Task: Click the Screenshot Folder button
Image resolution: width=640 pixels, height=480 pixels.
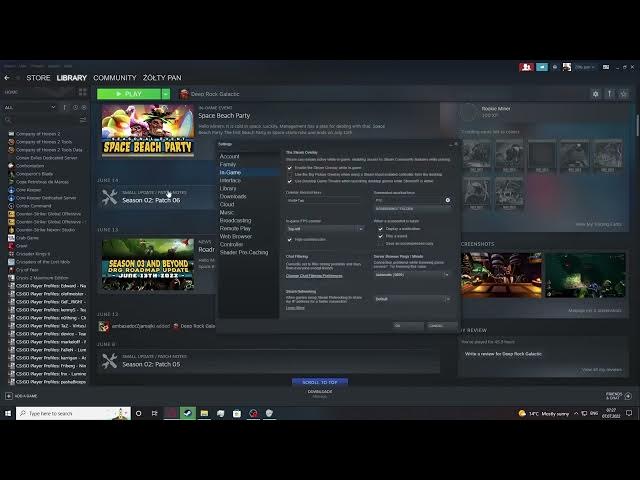Action: (413, 209)
